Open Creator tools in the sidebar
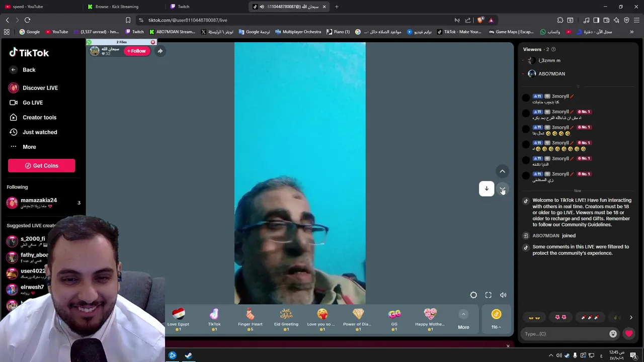 coord(33,117)
